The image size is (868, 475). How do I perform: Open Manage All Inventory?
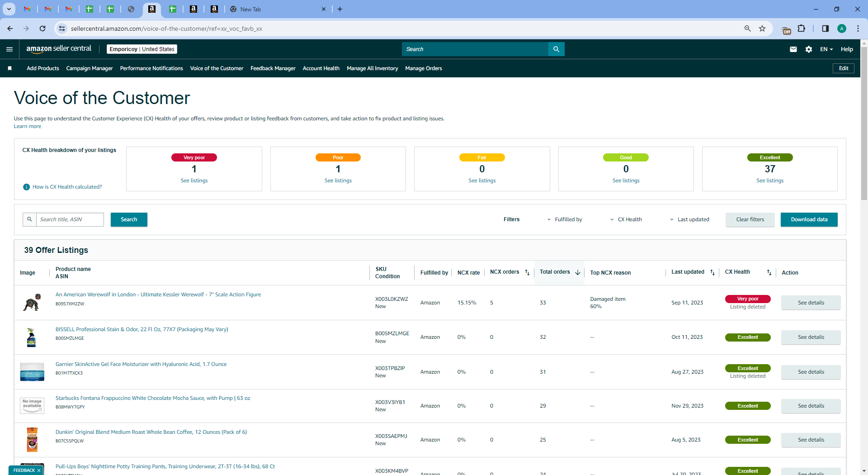click(x=373, y=68)
